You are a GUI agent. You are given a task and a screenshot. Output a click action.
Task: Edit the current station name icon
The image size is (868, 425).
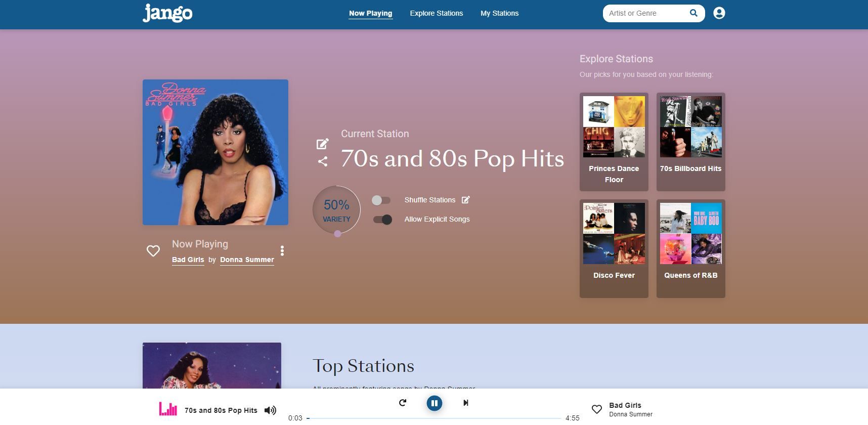pyautogui.click(x=322, y=144)
